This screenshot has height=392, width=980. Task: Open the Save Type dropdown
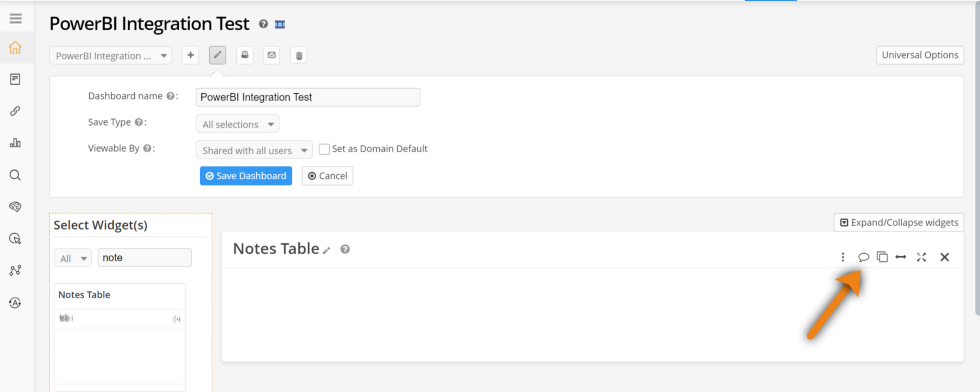point(237,124)
